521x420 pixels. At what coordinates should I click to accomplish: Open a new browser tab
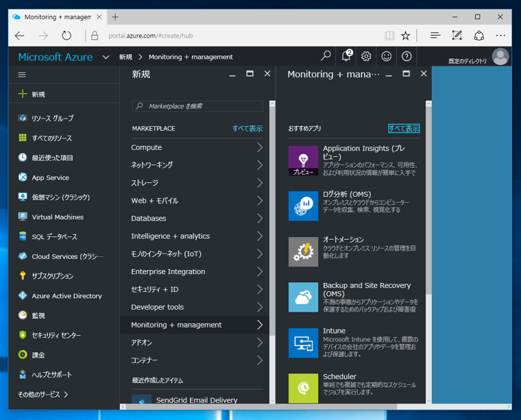coord(115,17)
